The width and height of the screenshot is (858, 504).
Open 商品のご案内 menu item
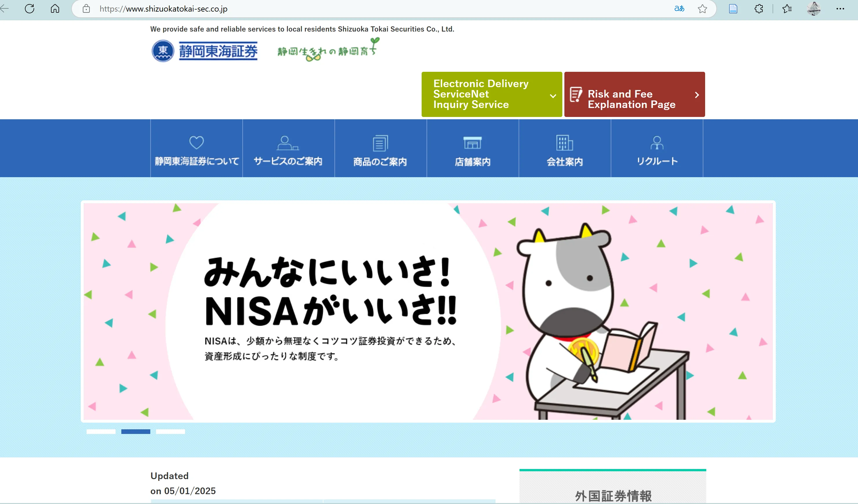(380, 148)
